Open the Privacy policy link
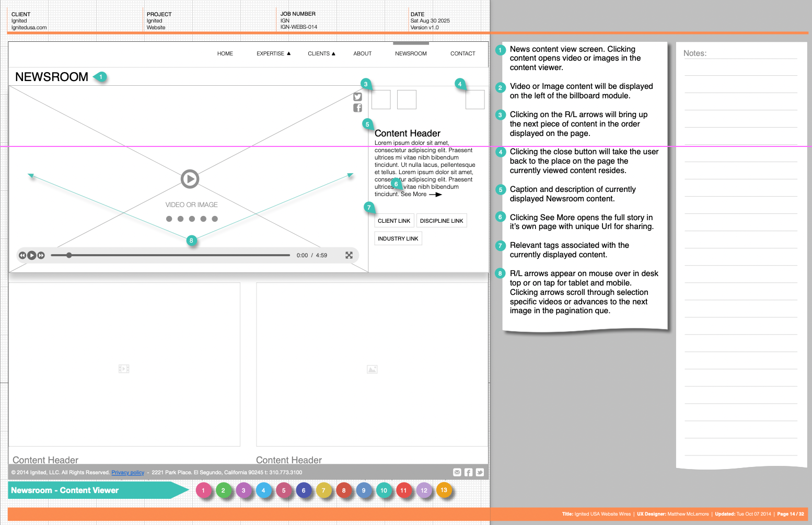Screen dimensions: 812x525 coord(127,472)
